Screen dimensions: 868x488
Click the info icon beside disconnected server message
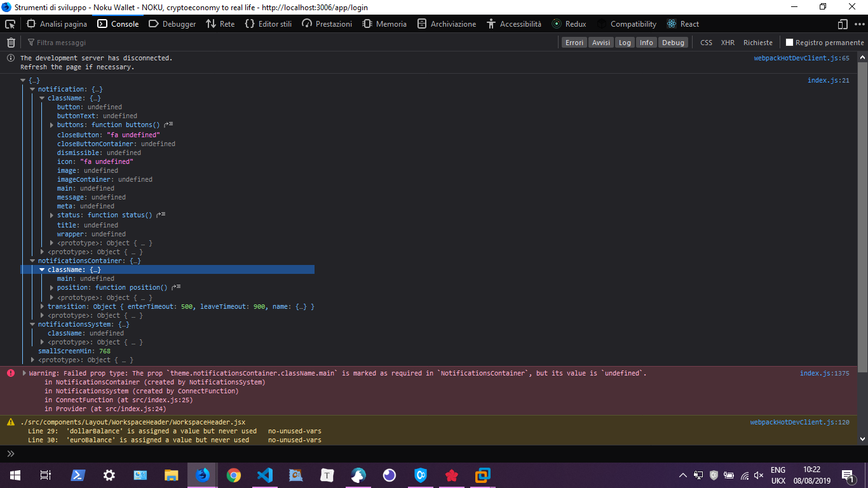point(10,58)
